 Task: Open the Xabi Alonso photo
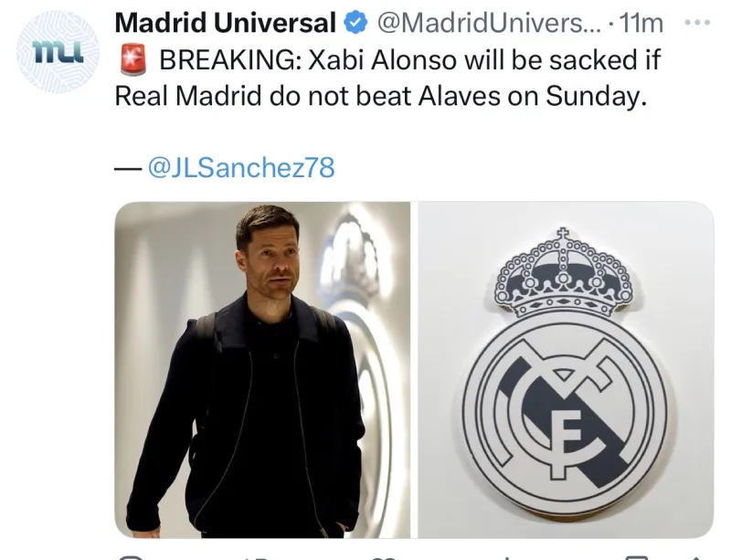click(262, 370)
